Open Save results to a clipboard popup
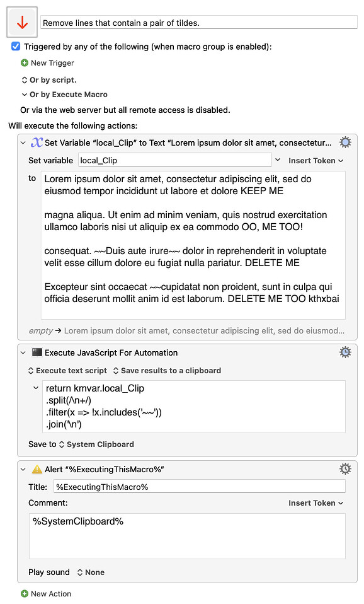Image resolution: width=364 pixels, height=604 pixels. click(x=167, y=371)
